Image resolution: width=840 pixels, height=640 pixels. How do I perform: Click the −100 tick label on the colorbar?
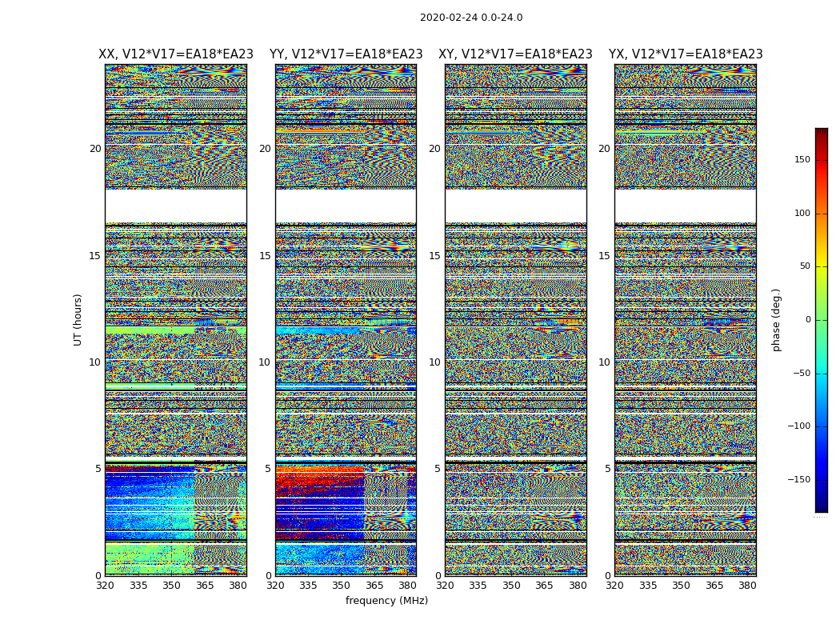(x=799, y=426)
